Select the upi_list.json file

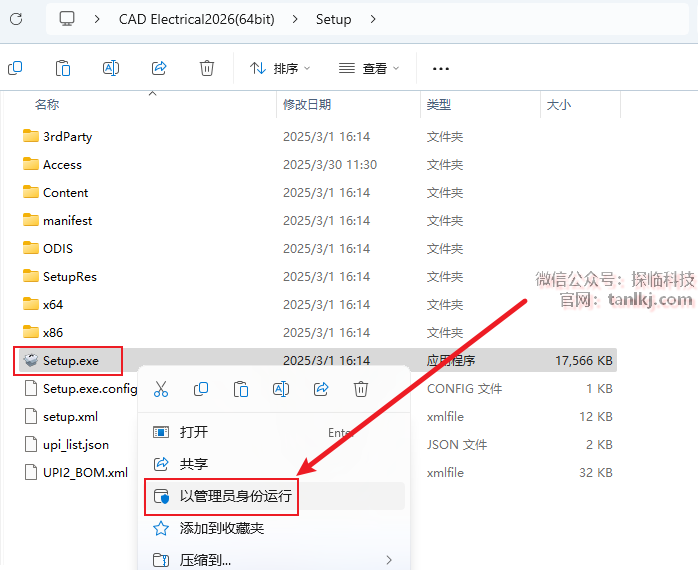point(76,445)
